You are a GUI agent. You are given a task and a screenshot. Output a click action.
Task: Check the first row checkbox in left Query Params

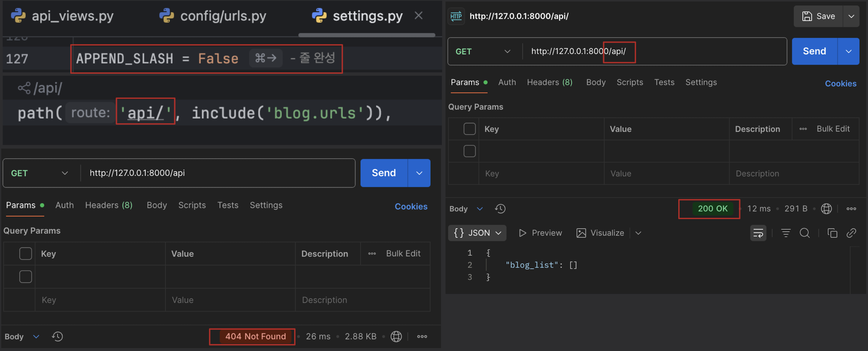(26, 277)
